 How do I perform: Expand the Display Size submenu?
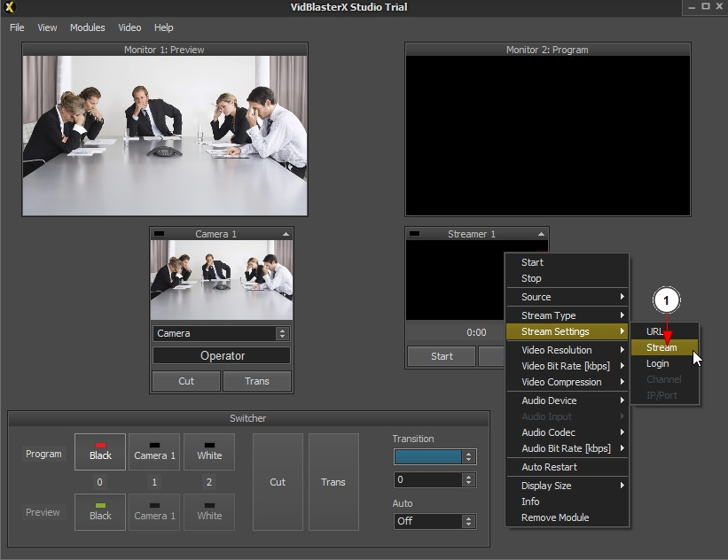[x=567, y=486]
